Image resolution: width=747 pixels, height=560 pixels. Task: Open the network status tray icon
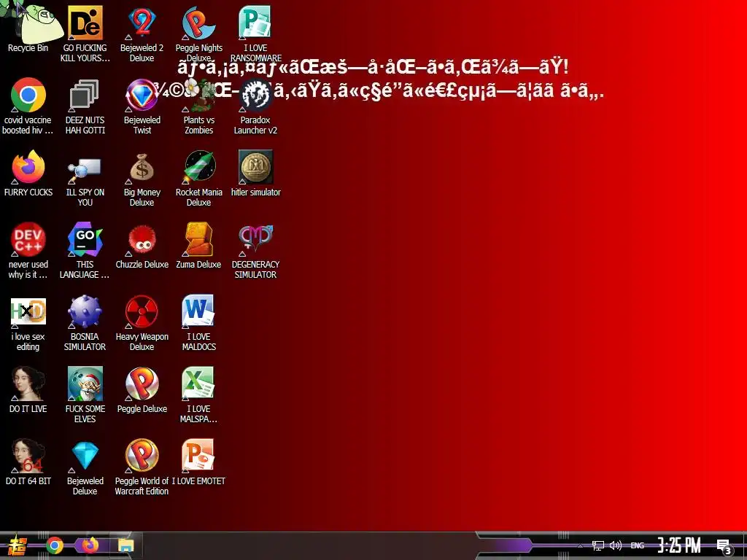(598, 545)
